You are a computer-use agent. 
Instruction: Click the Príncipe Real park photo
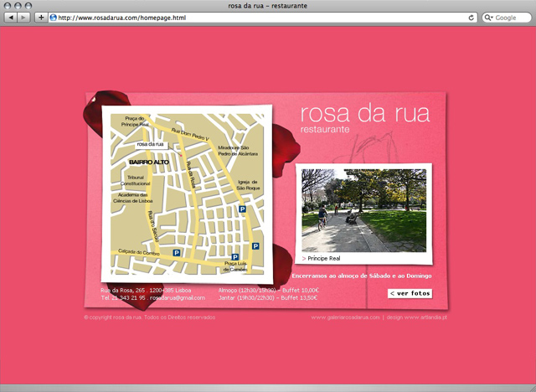click(363, 210)
